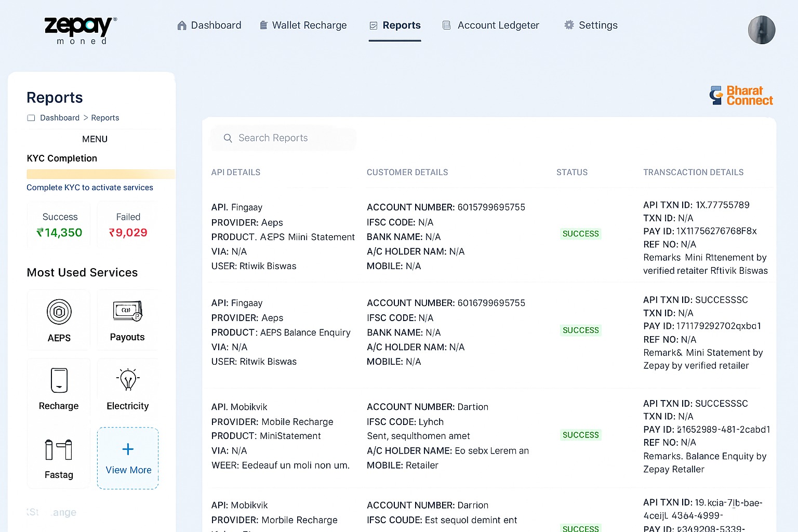The image size is (798, 532).
Task: Click the Failed ₹9,029 summary card
Action: (x=128, y=225)
